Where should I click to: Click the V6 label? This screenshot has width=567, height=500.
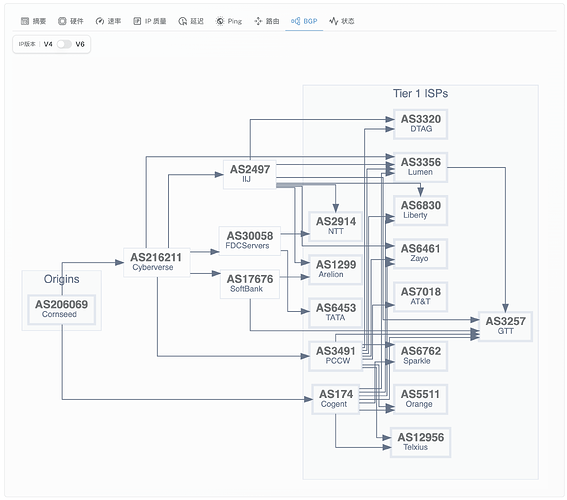point(80,44)
